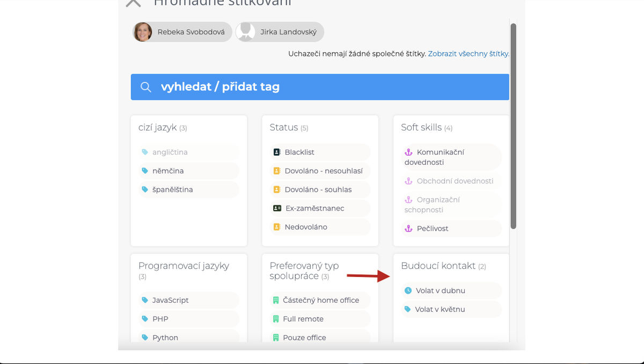Click the clock icon beside Volat v dubnu
The height and width of the screenshot is (364, 644).
point(408,290)
